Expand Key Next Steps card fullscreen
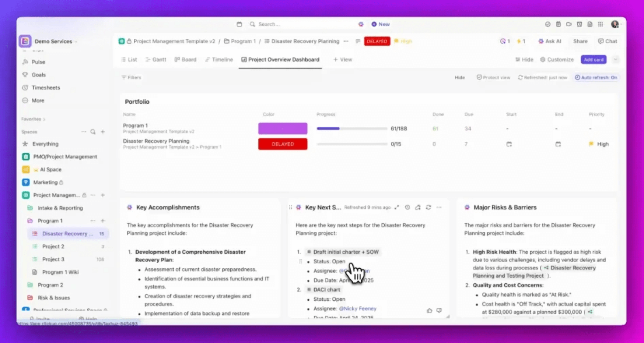Image resolution: width=644 pixels, height=343 pixels. tap(397, 207)
